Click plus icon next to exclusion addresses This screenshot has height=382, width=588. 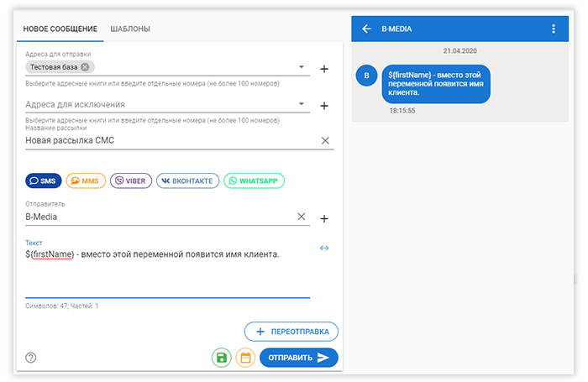(324, 106)
